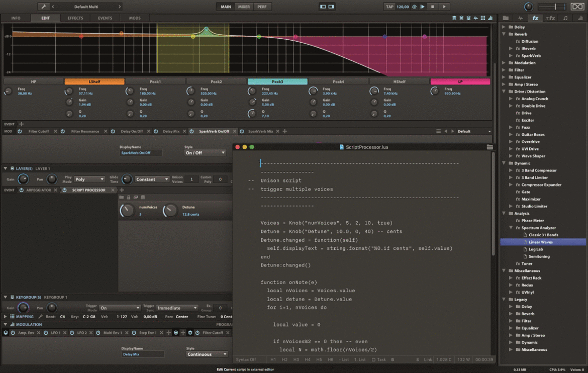The width and height of the screenshot is (588, 373).
Task: Expand the Mapping section
Action: click(x=5, y=316)
